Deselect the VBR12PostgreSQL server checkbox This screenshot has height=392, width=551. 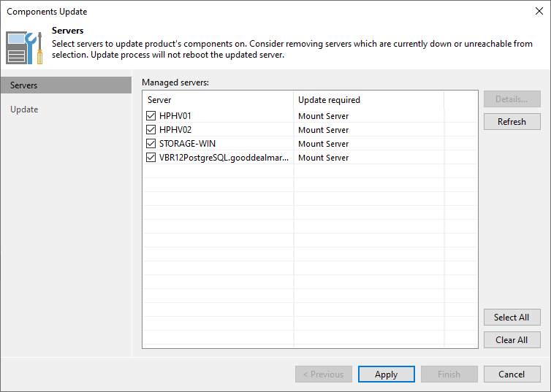click(151, 158)
